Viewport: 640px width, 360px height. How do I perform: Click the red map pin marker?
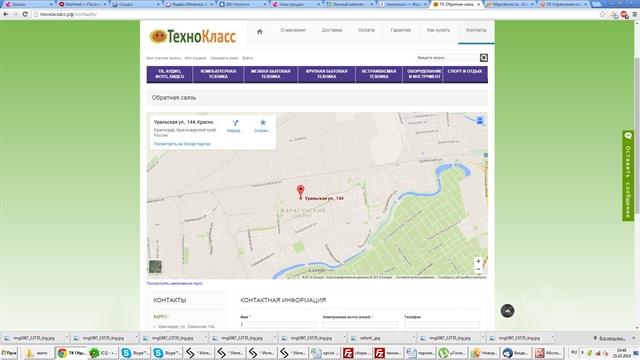(300, 192)
